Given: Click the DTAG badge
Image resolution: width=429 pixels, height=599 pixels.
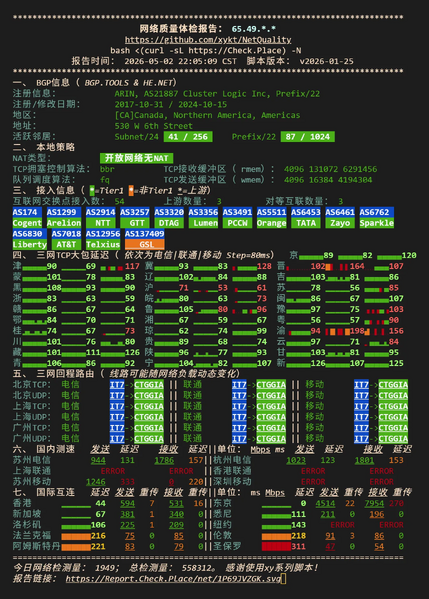Looking at the screenshot, I should pyautogui.click(x=169, y=223).
